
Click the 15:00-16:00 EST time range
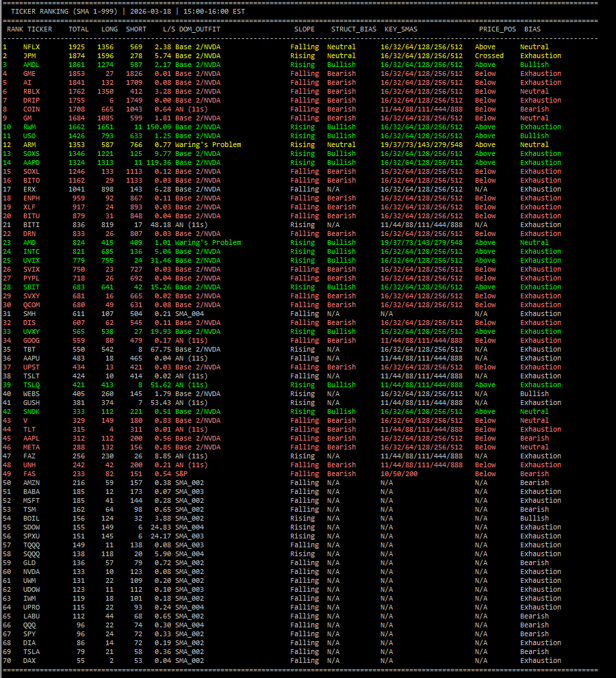pyautogui.click(x=214, y=12)
